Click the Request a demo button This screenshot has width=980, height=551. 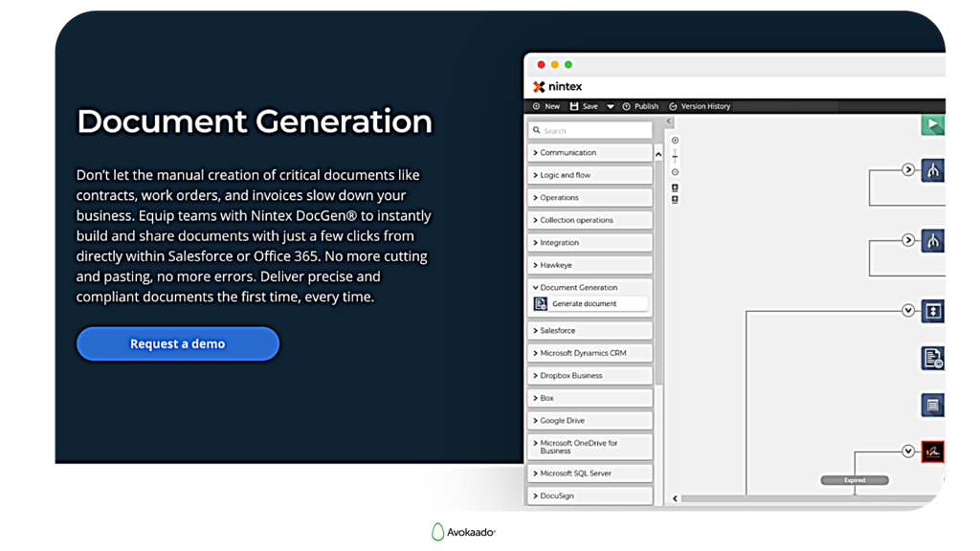177,343
